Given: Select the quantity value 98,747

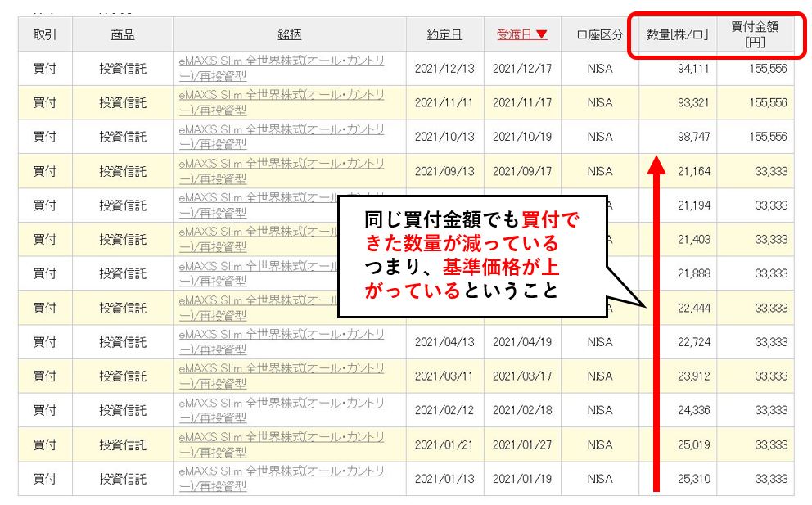Looking at the screenshot, I should [x=693, y=137].
